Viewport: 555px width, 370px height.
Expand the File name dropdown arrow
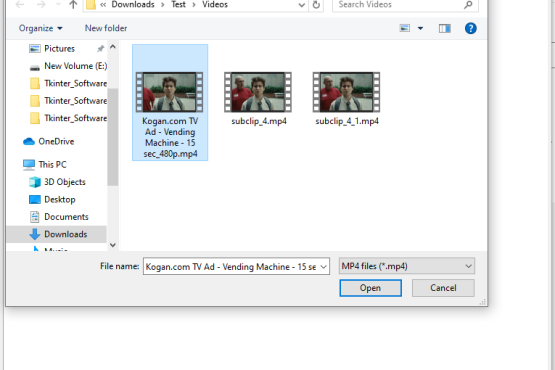tap(324, 267)
